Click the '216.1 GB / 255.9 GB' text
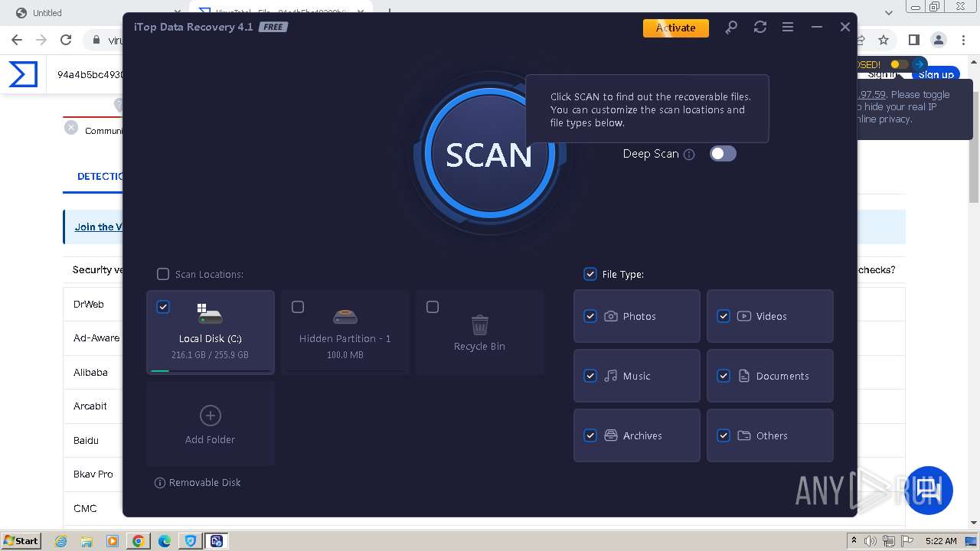 tap(211, 355)
